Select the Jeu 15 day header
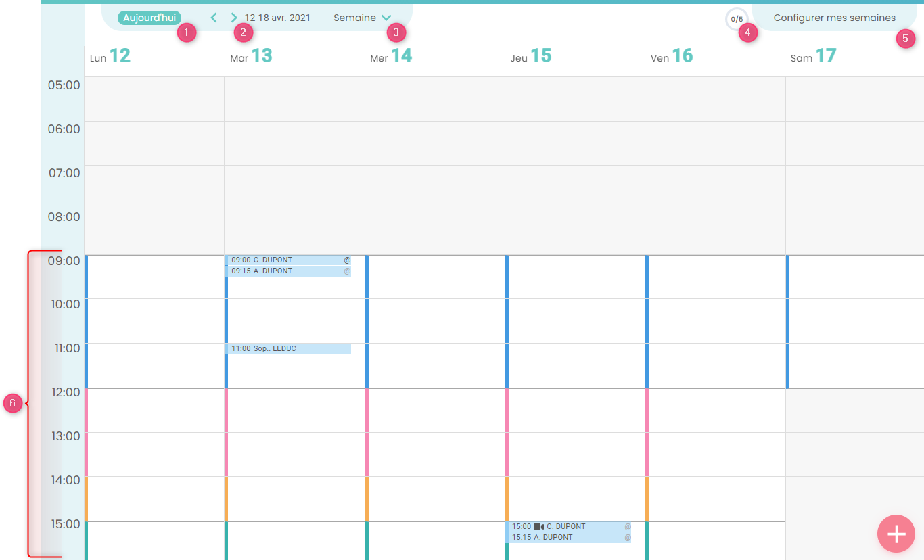Screen dimensions: 924x560 pyautogui.click(x=531, y=56)
